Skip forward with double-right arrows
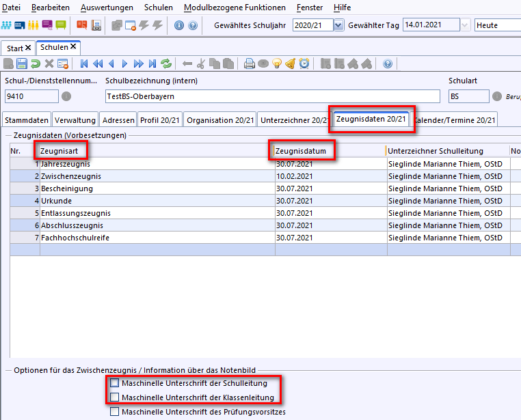 point(139,64)
